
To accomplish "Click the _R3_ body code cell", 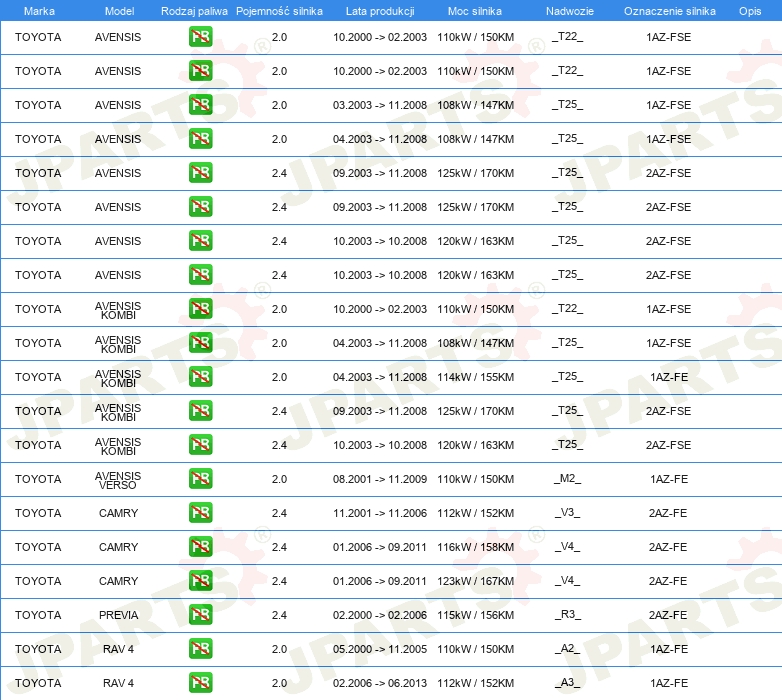I will tap(568, 614).
